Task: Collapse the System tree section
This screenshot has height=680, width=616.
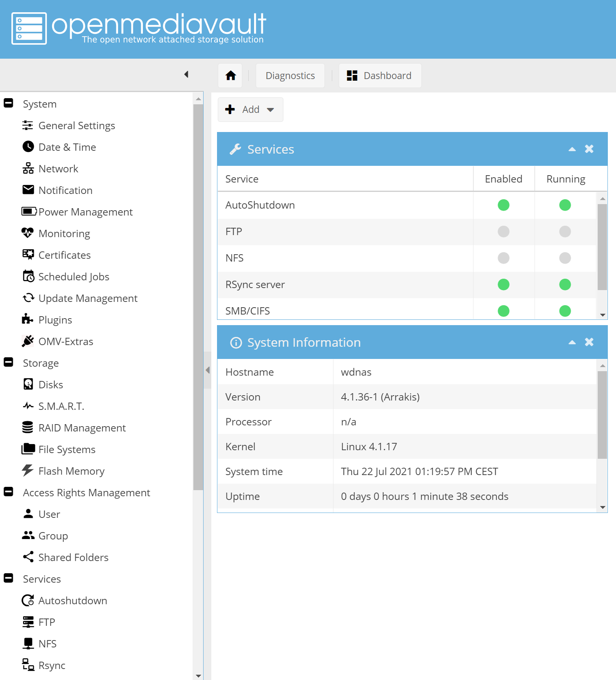Action: [9, 103]
